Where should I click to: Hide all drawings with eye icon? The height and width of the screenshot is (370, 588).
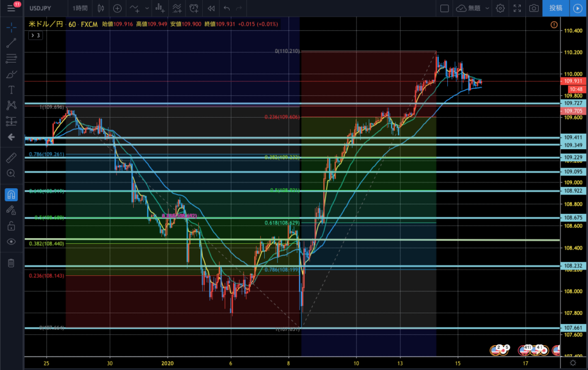point(11,242)
